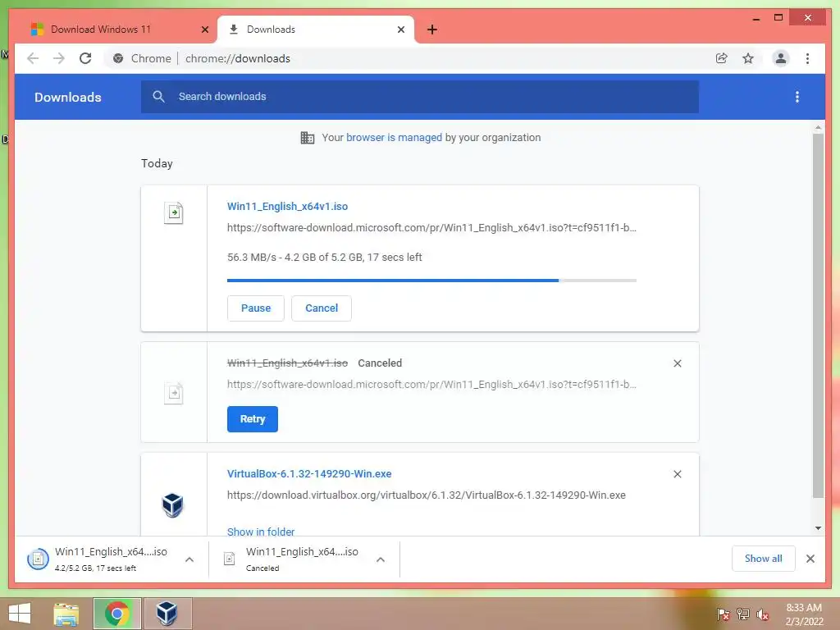Retry the canceled ISO download

click(253, 419)
